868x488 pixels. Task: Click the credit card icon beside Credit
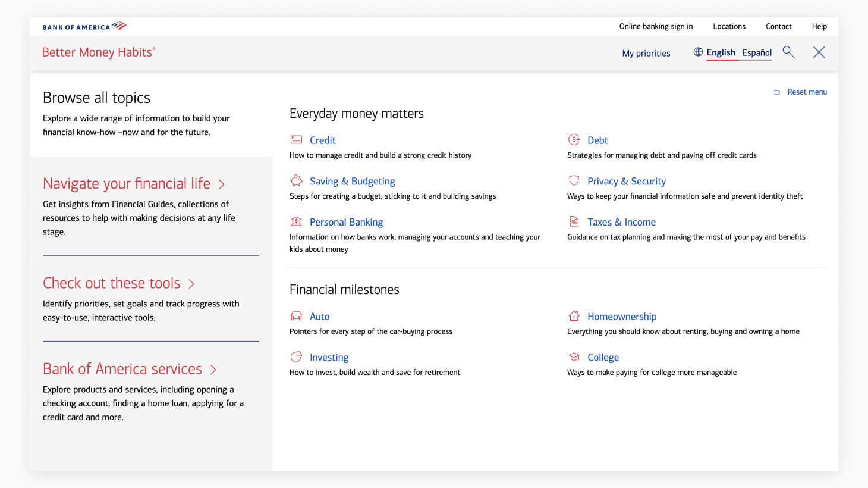coord(296,140)
